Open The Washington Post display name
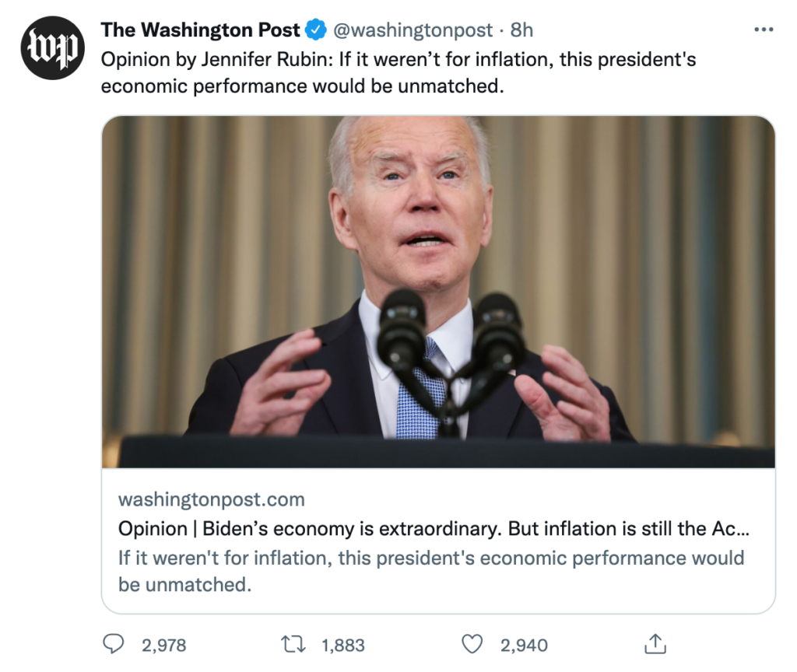This screenshot has width=797, height=672. [200, 30]
